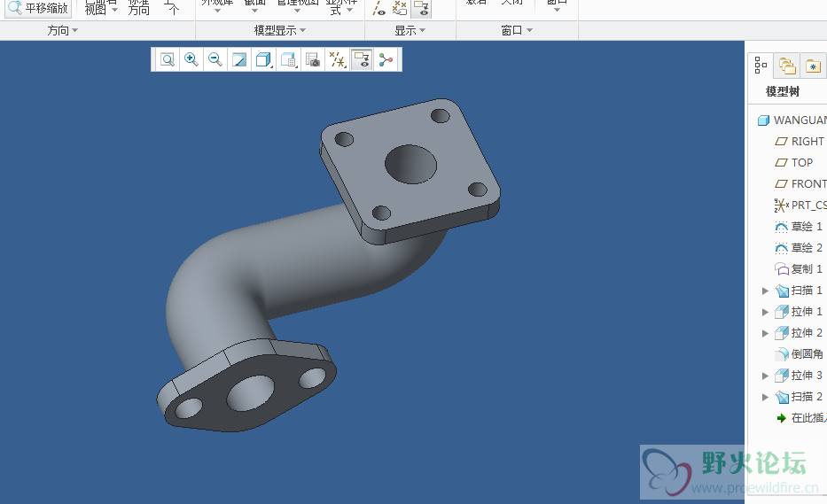This screenshot has width=827, height=504.
Task: Select the WANGUAN part root node
Action: (792, 120)
